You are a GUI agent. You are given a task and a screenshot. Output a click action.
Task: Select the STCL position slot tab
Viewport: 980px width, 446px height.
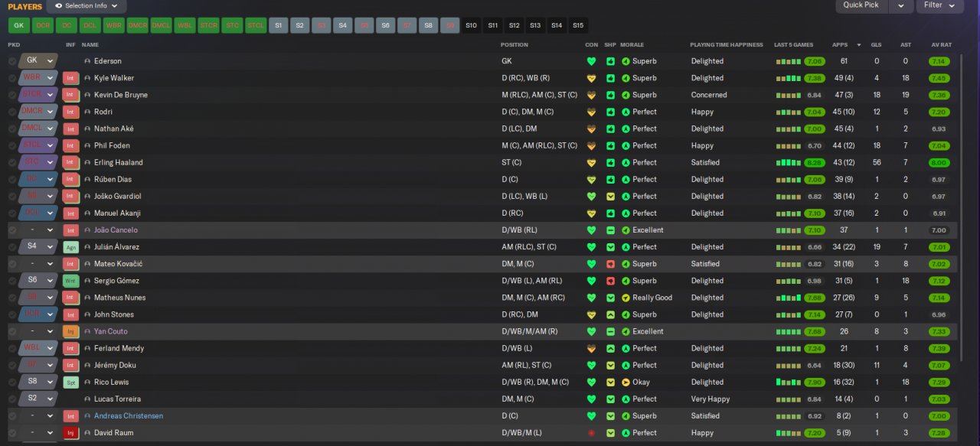[256, 25]
